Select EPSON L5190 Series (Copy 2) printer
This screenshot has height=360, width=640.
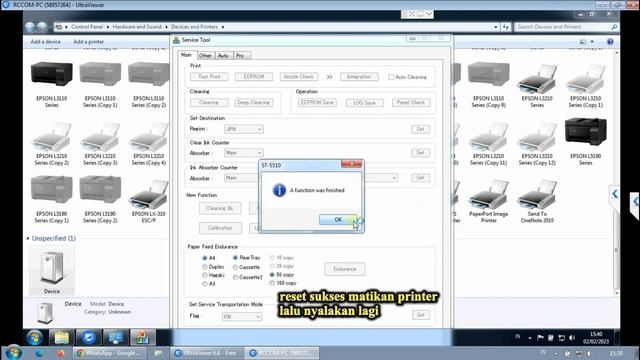click(x=100, y=189)
